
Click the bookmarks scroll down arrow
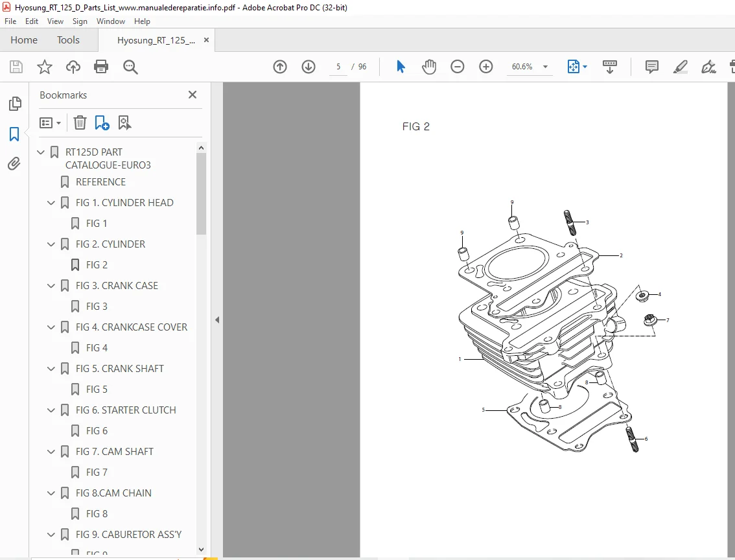click(x=201, y=550)
